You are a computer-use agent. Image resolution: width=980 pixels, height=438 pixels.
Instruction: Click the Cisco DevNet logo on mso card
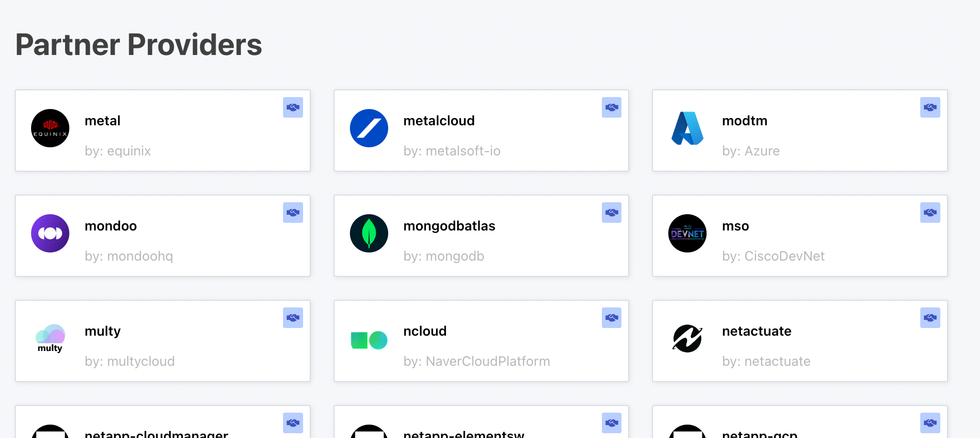tap(687, 233)
